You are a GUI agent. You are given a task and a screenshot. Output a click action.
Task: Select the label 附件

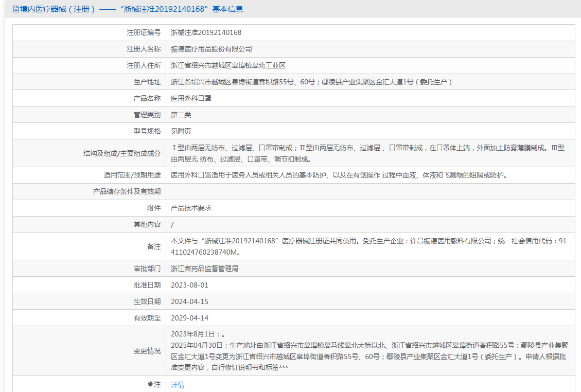(154, 208)
